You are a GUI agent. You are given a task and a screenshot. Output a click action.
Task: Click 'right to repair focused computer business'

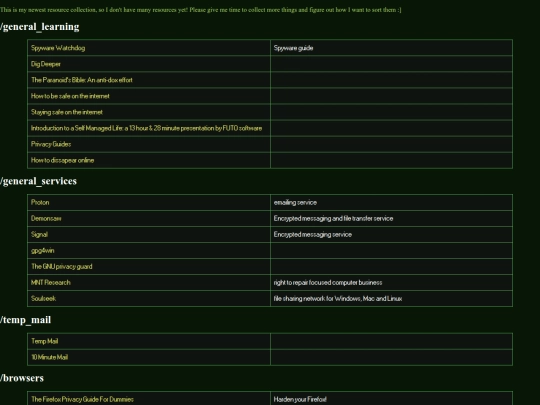[328, 282]
